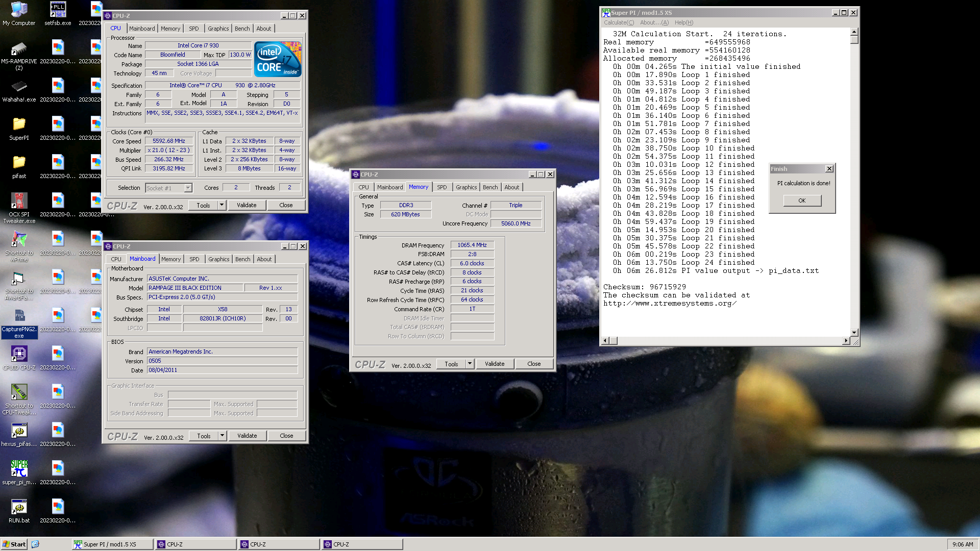Screen dimensions: 980x551
Task: Click the Core Speed 5592.68 MHz value
Action: (x=169, y=141)
